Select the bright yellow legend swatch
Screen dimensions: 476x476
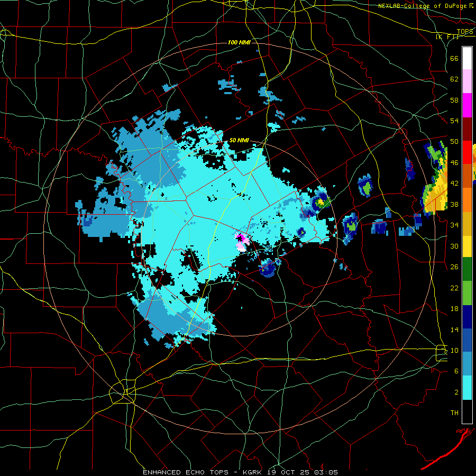pyautogui.click(x=467, y=246)
